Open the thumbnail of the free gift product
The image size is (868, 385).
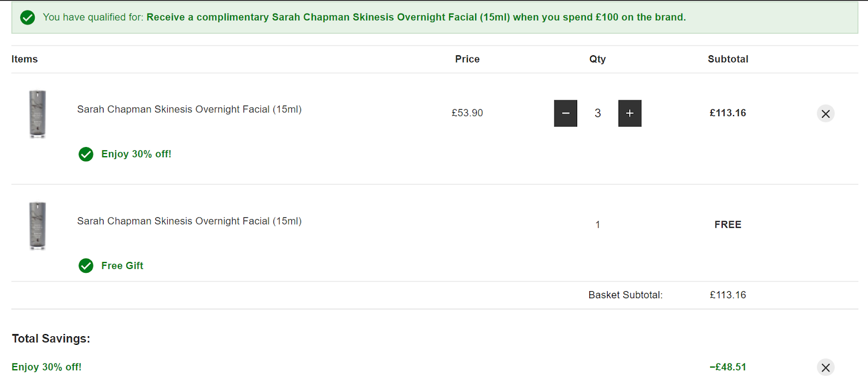coord(37,226)
